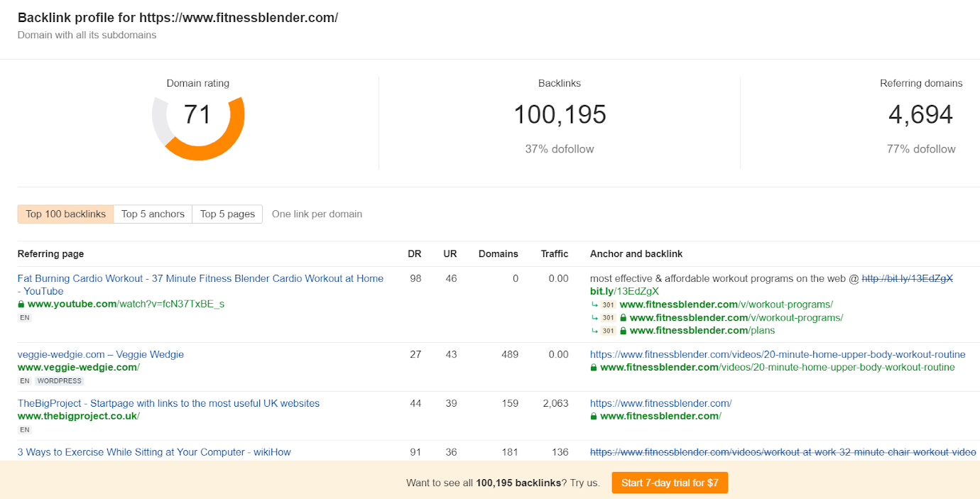Click EN language tag under YouTube row
This screenshot has width=980, height=499.
[25, 318]
